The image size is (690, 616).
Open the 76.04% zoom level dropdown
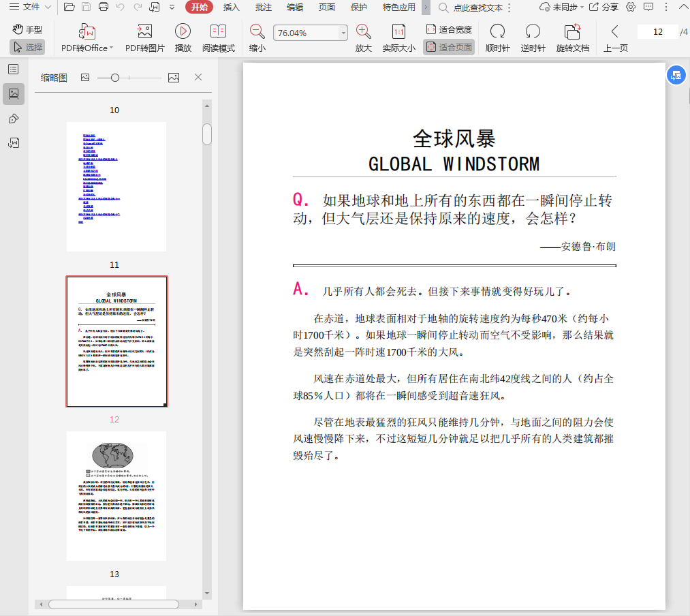point(343,33)
